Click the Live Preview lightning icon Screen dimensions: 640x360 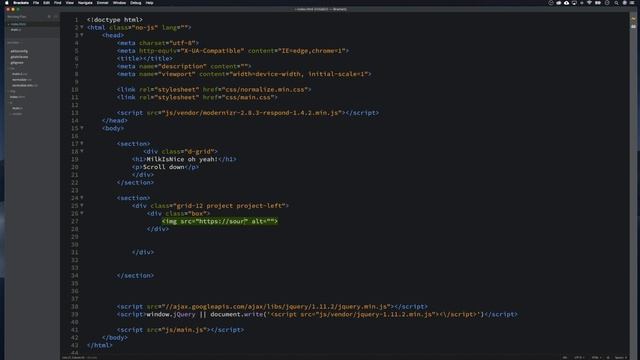(x=633, y=18)
